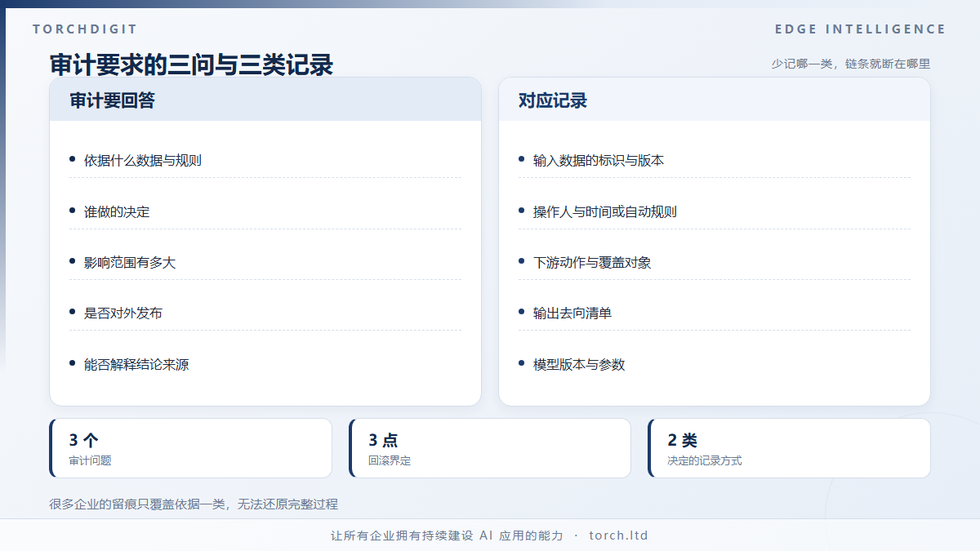980x551 pixels.
Task: Click the 3 点 stat value
Action: (383, 440)
